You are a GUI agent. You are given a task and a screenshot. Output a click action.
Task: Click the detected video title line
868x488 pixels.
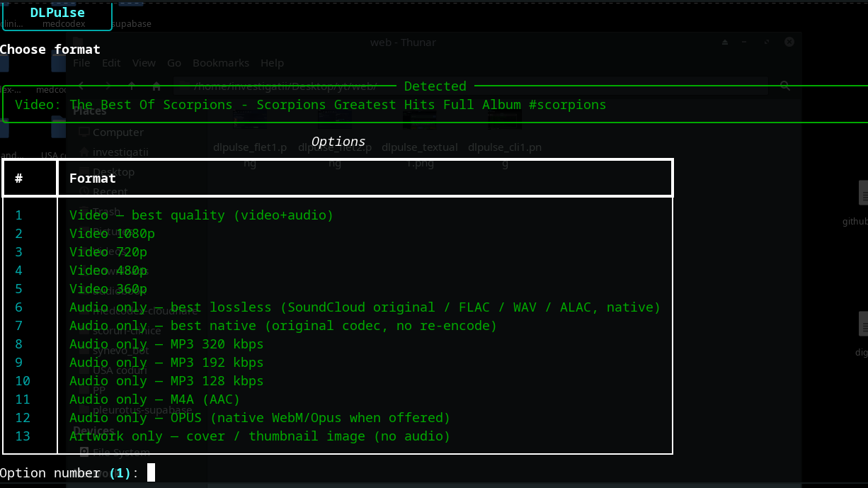[311, 105]
